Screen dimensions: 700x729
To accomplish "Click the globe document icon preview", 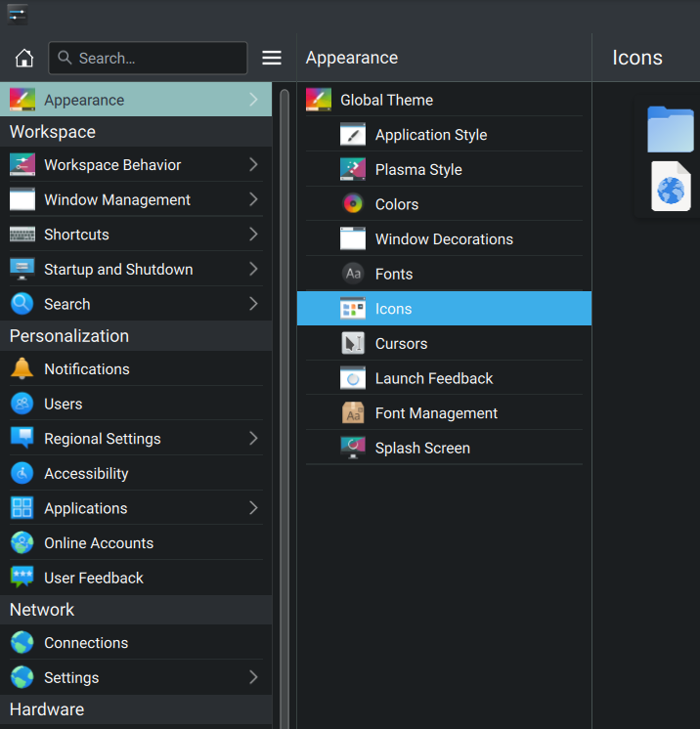I will click(x=671, y=187).
